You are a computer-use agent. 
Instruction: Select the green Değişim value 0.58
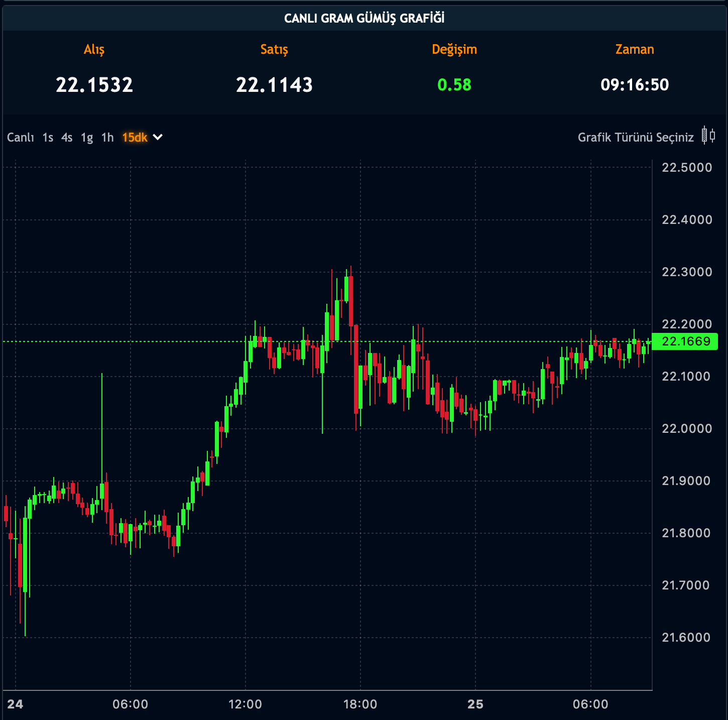click(x=454, y=85)
